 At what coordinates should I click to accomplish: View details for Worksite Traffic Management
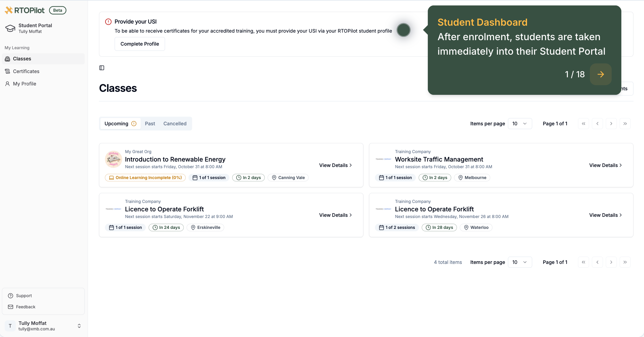click(x=605, y=165)
